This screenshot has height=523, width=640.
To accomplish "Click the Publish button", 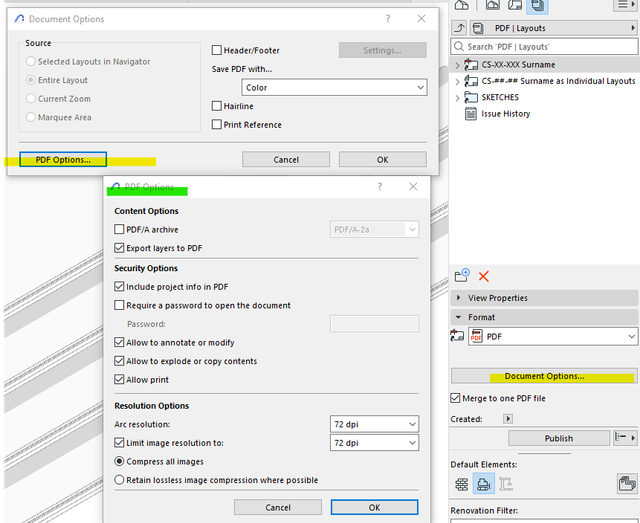I will point(559,438).
